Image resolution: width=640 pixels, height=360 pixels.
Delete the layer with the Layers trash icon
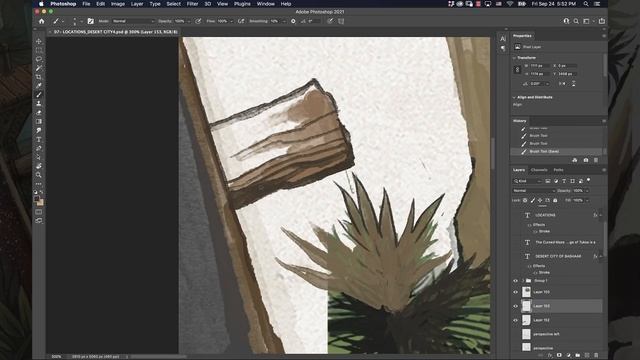(x=596, y=356)
